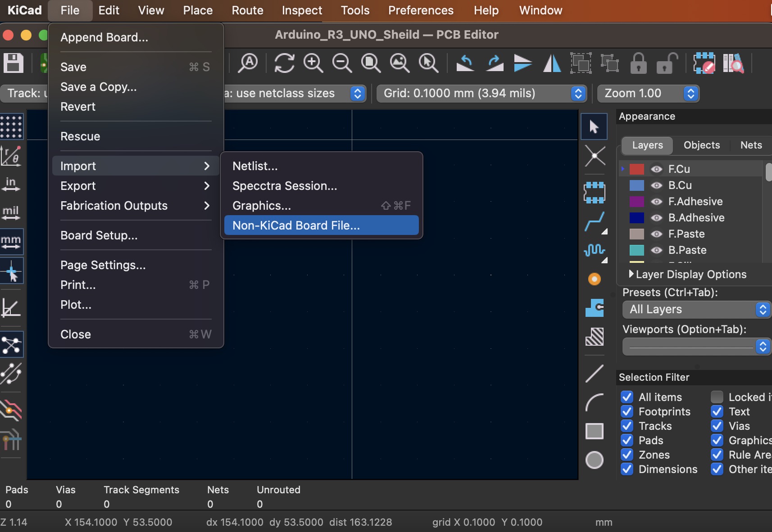Uncheck the Zones selection filter
The width and height of the screenshot is (772, 532).
tap(627, 455)
